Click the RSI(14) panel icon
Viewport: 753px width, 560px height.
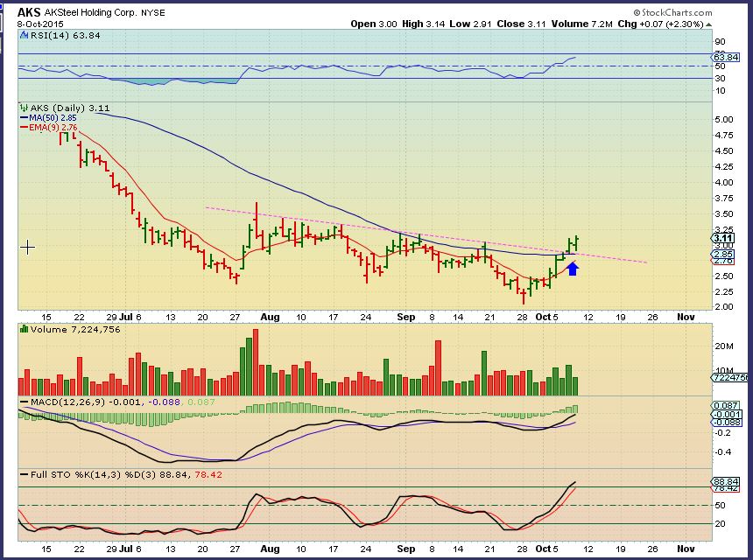coord(24,35)
